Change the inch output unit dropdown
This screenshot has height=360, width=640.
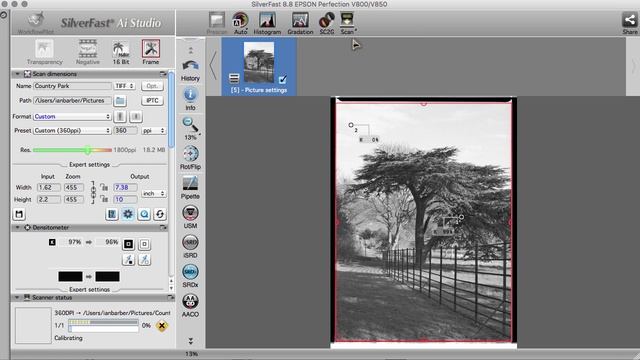[x=153, y=193]
